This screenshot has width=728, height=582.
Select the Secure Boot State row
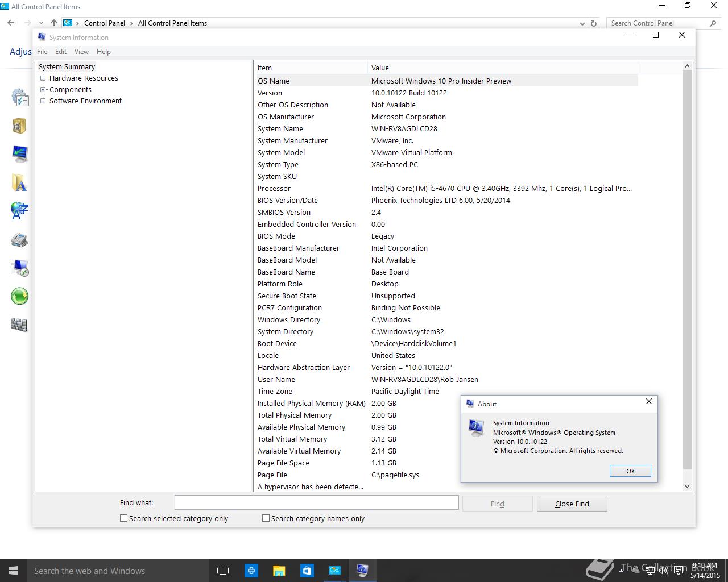point(446,296)
